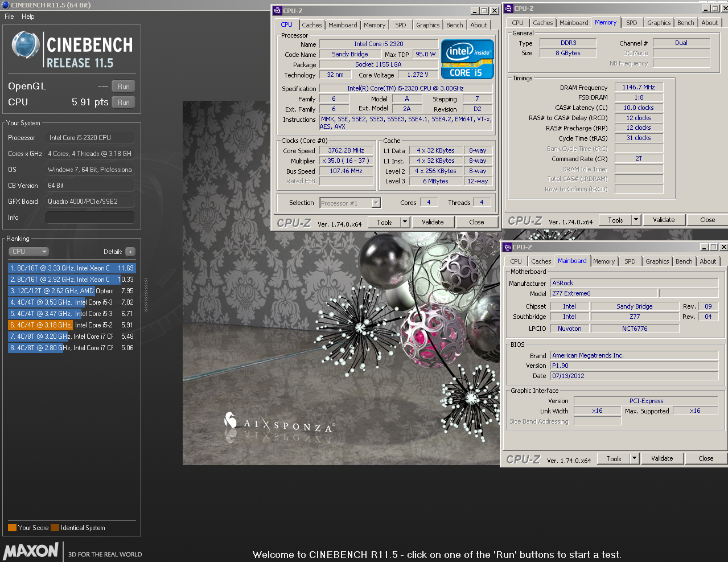Run the CPU benchmark
The image size is (728, 562).
coord(124,102)
